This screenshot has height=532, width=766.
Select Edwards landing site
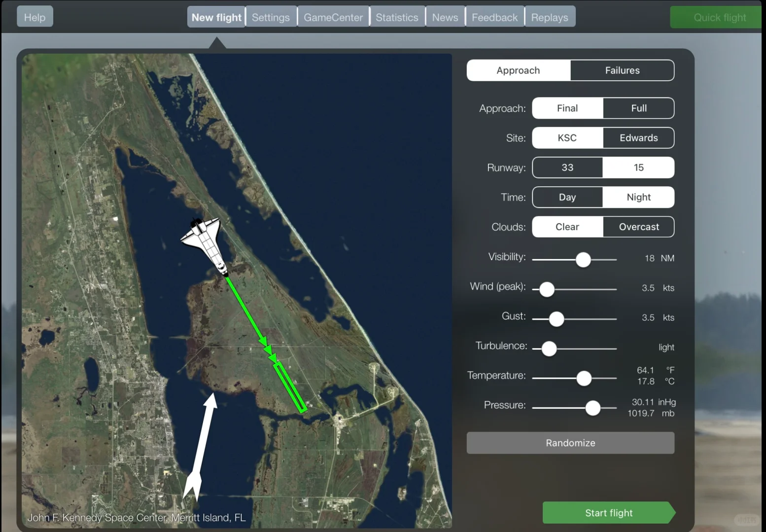[639, 138]
